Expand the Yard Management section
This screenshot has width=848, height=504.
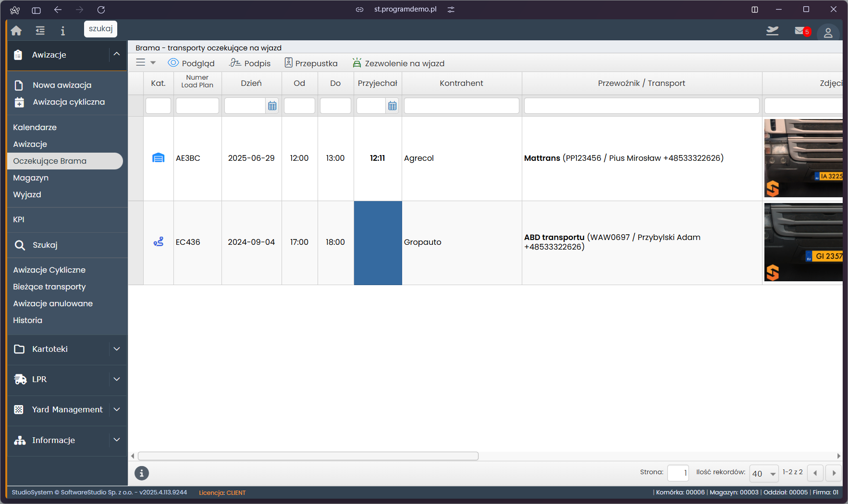117,409
